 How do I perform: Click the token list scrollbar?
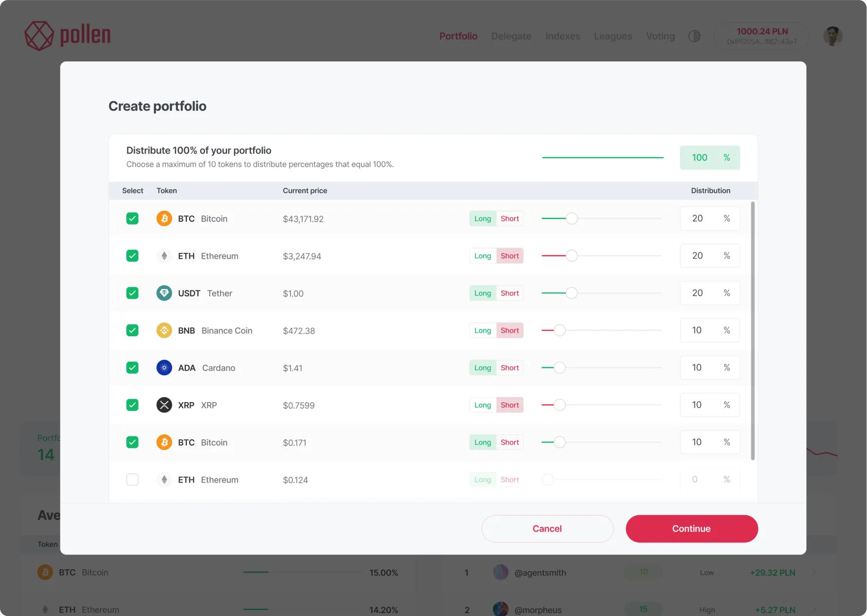click(x=752, y=330)
